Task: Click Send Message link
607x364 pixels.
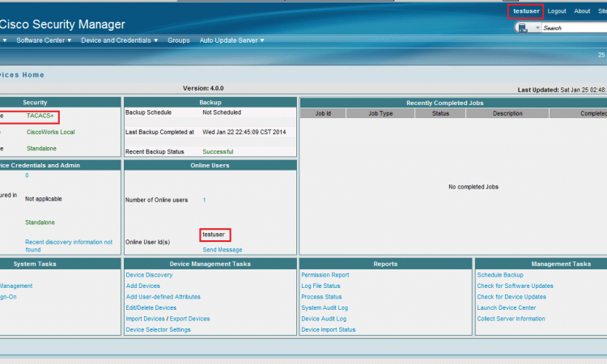Action: tap(223, 250)
